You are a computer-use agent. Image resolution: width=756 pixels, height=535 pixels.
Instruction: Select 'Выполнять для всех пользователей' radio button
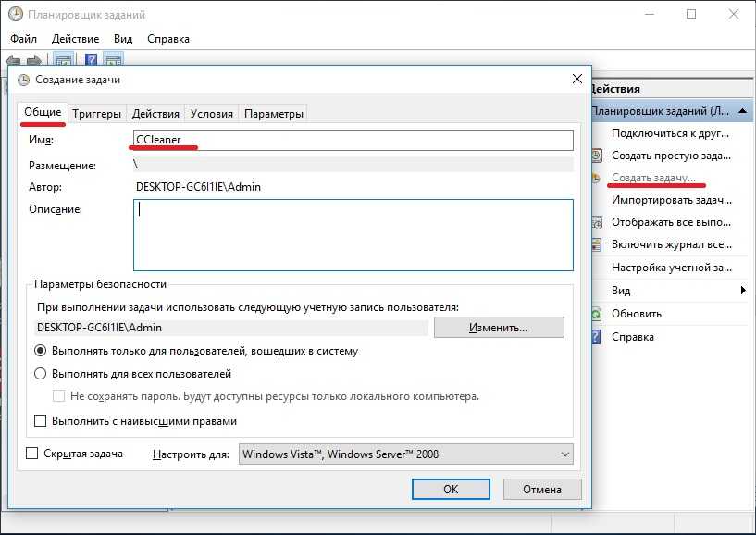tap(40, 374)
